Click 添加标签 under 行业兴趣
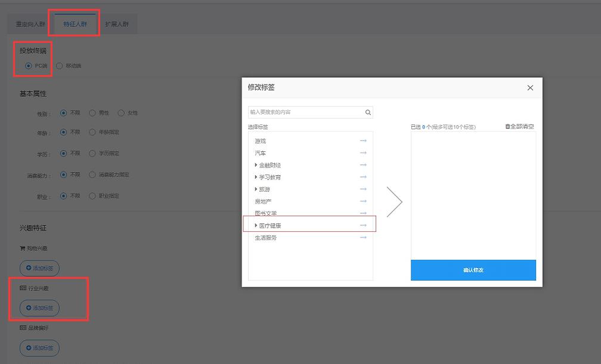 (39, 308)
